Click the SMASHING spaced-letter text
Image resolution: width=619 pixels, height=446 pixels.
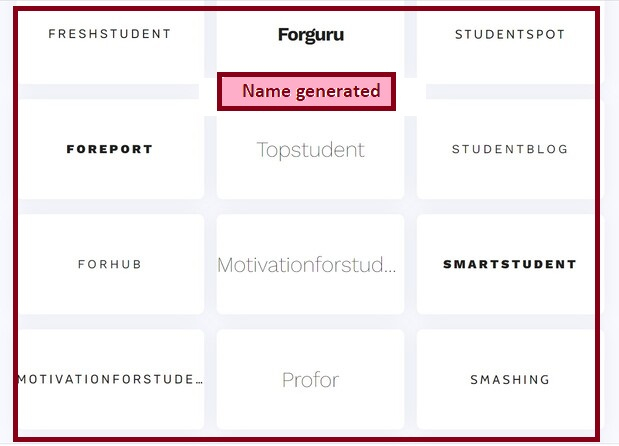coord(510,380)
